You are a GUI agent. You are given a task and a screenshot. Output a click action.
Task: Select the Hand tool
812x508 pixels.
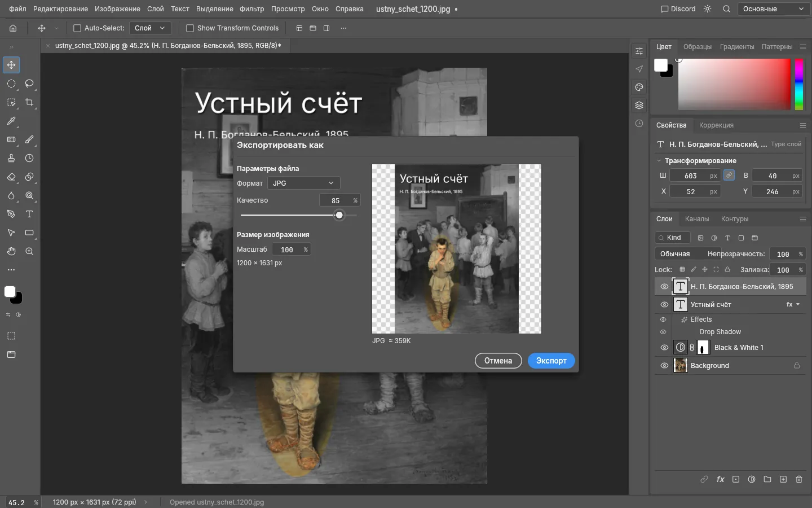tap(11, 251)
